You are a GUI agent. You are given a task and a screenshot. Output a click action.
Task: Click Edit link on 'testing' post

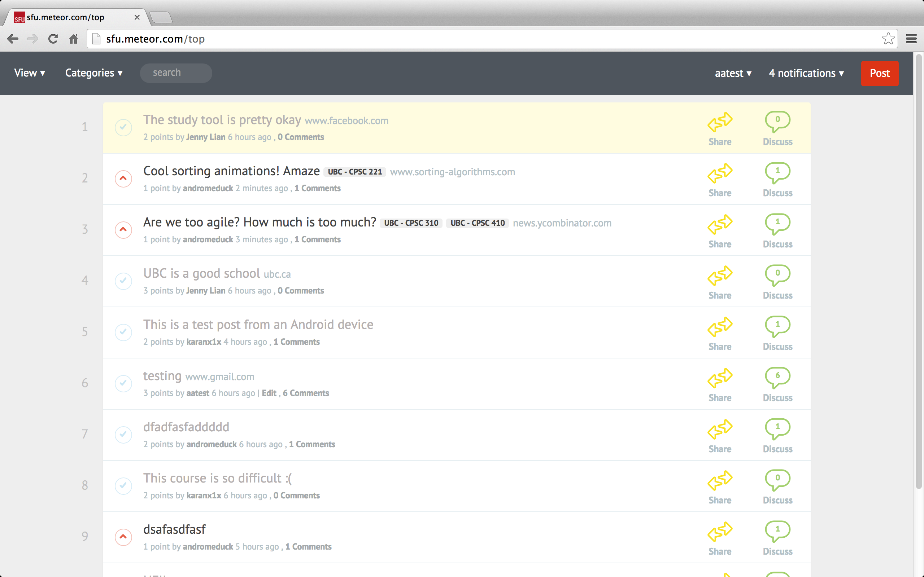pos(269,393)
